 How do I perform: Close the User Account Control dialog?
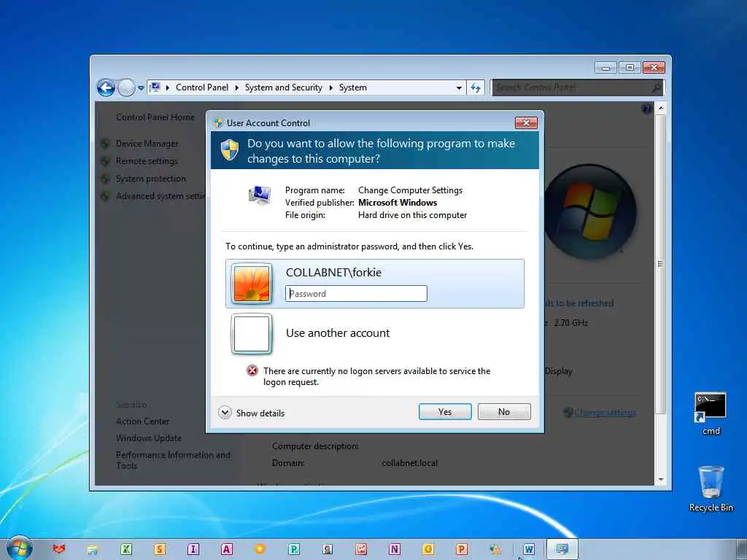coord(526,122)
